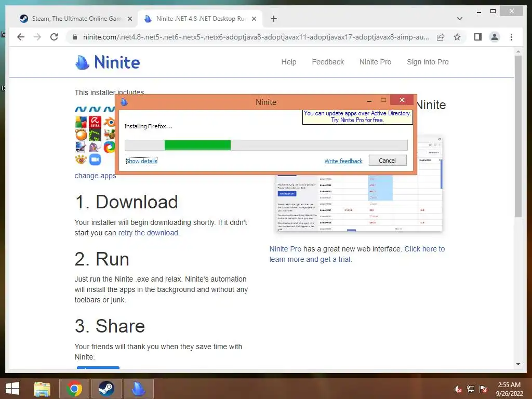
Task: Click the network tray icon
Action: click(x=471, y=389)
